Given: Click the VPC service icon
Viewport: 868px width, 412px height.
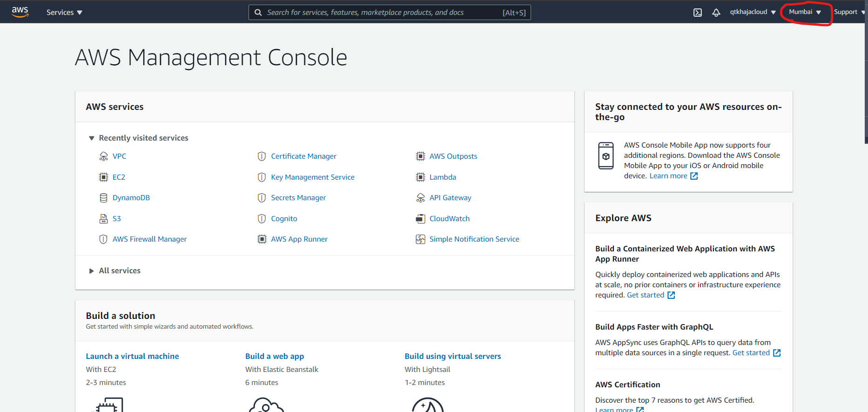Looking at the screenshot, I should click(x=103, y=156).
